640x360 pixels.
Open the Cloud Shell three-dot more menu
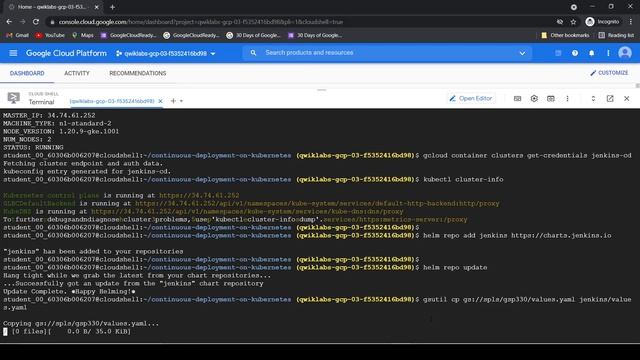[x=567, y=98]
